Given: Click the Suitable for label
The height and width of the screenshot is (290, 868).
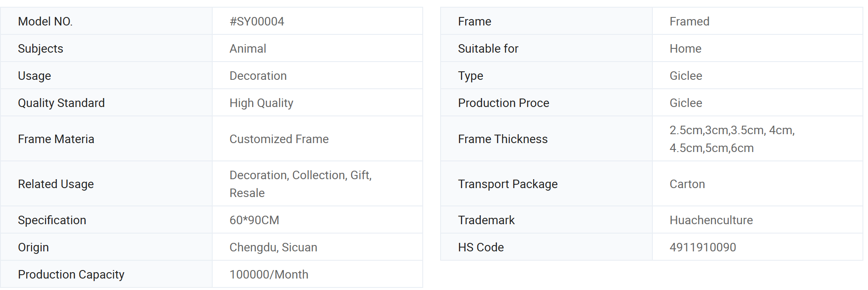Looking at the screenshot, I should click(488, 48).
